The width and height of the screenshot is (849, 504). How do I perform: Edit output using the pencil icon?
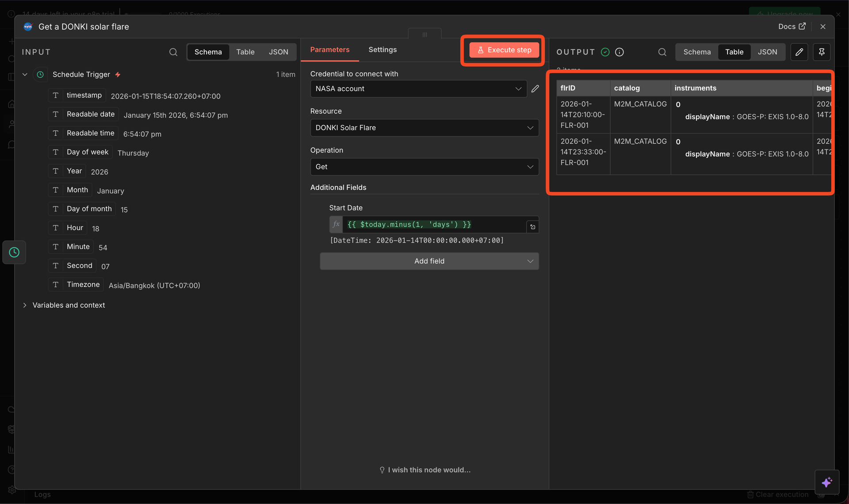(x=799, y=52)
